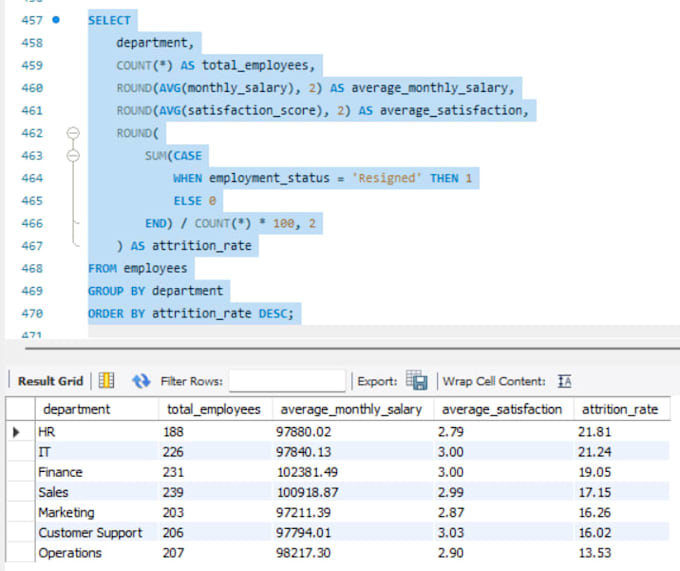680x571 pixels.
Task: Click the total_employees column header
Action: click(214, 409)
